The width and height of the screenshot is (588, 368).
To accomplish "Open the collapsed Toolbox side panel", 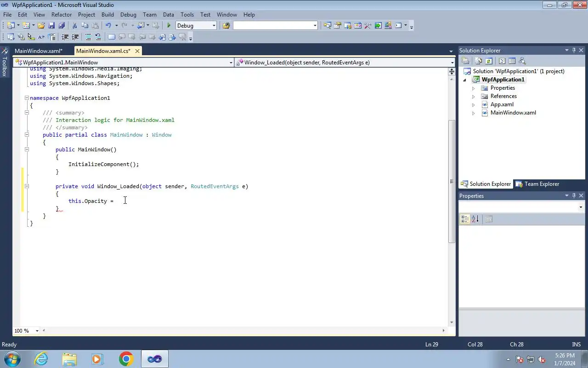I will pyautogui.click(x=5, y=63).
